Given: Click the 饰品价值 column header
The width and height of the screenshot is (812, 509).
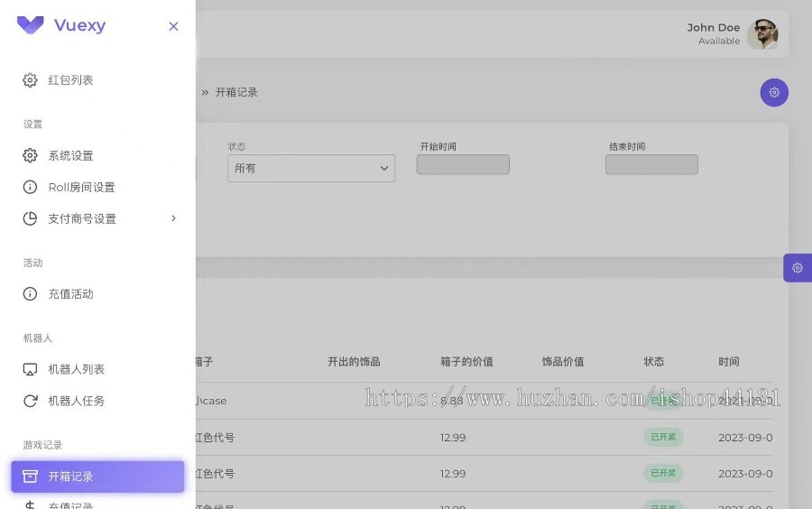Looking at the screenshot, I should [563, 362].
